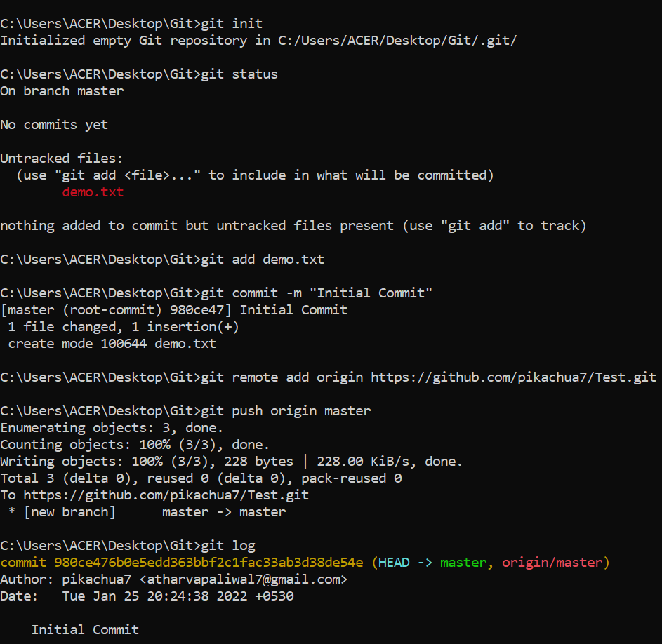662x644 pixels.
Task: Click the 'git add demo.txt' command
Action: pyautogui.click(x=262, y=260)
